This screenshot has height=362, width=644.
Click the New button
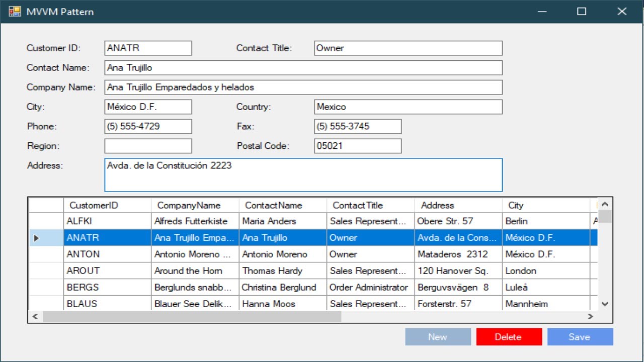pyautogui.click(x=438, y=337)
